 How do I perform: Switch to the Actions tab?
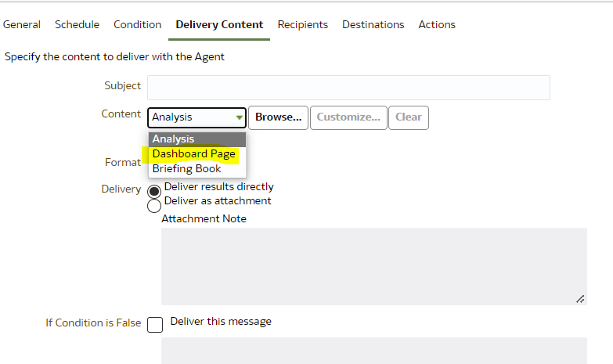[x=437, y=24]
